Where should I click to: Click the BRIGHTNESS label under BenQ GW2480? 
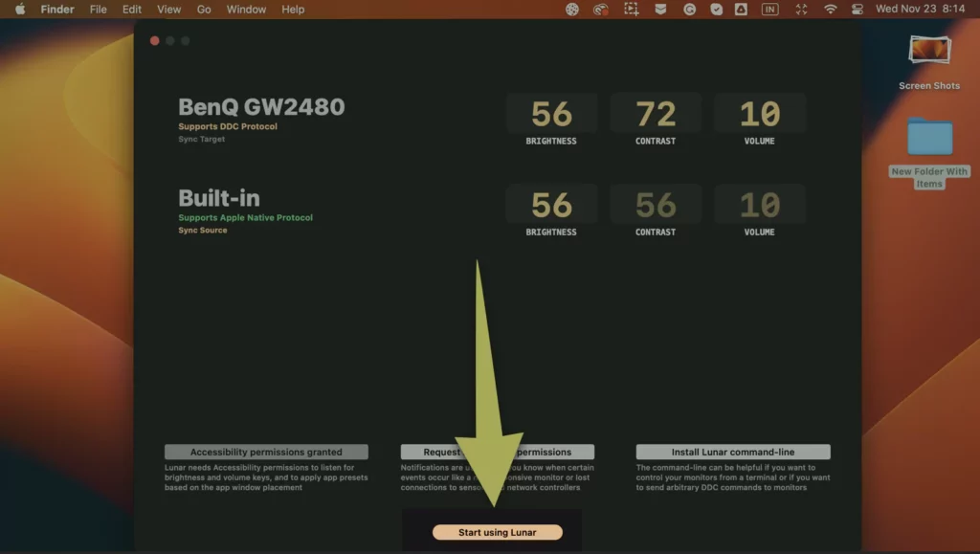pos(551,142)
